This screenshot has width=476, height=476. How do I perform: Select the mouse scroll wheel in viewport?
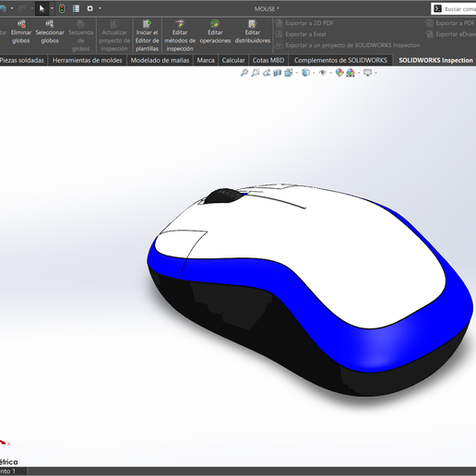pyautogui.click(x=225, y=196)
